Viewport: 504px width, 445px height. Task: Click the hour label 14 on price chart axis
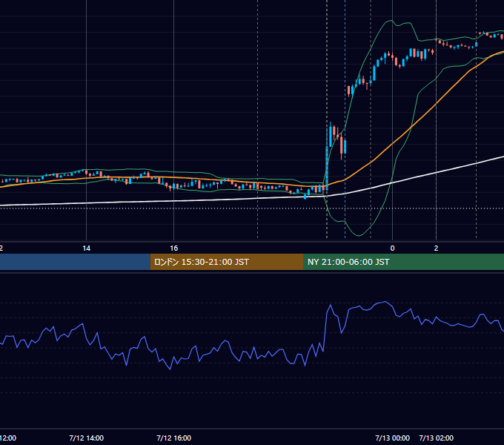[86, 248]
